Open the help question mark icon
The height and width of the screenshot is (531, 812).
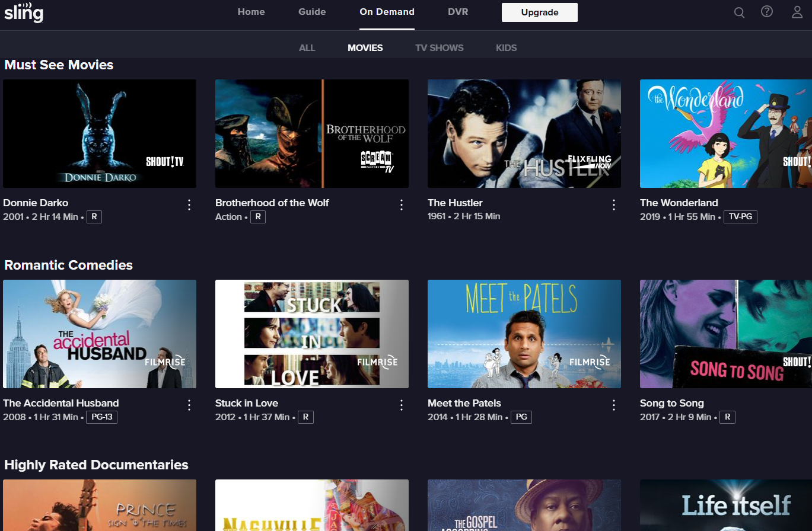coord(767,12)
